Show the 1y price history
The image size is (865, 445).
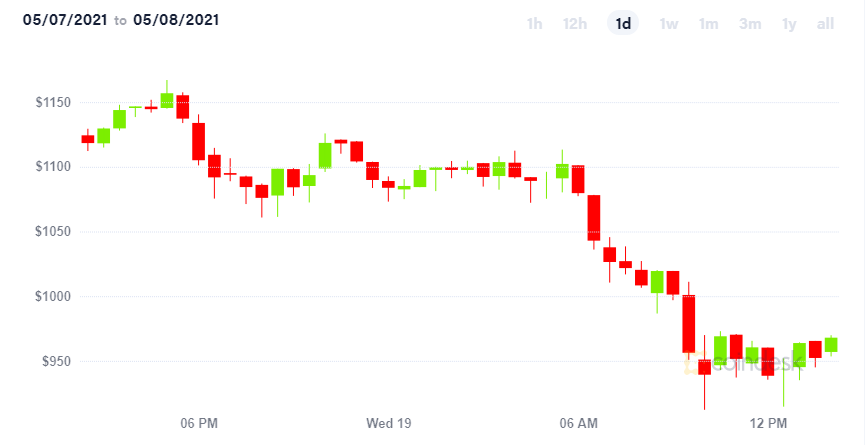tap(789, 24)
